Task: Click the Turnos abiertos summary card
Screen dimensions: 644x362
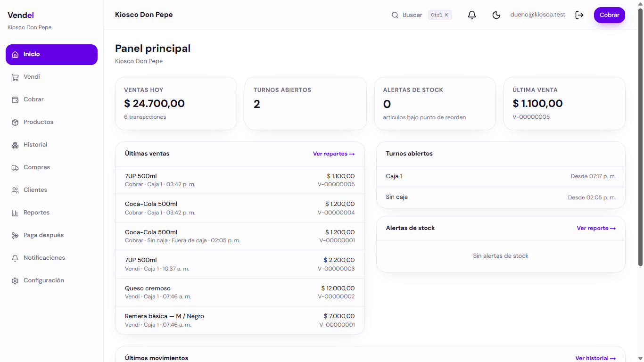Action: [x=305, y=103]
